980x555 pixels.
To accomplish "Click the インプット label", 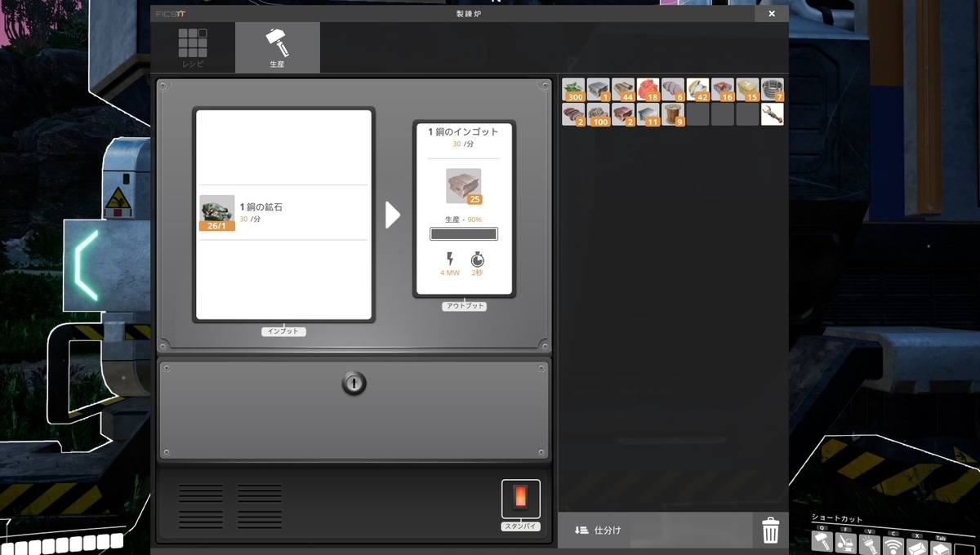I will pos(283,331).
